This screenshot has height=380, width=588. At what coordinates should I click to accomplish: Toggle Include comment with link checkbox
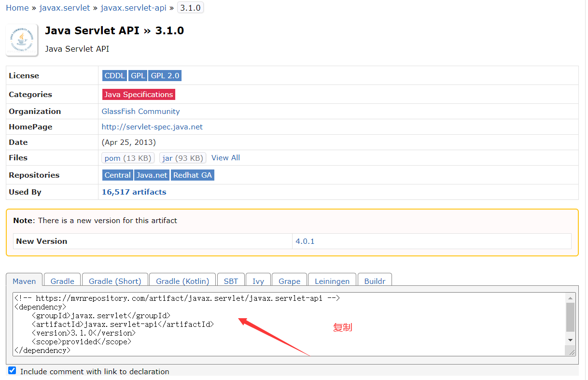click(x=12, y=371)
